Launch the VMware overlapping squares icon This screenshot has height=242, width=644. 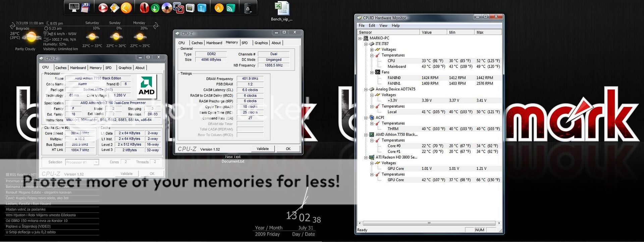tap(178, 8)
